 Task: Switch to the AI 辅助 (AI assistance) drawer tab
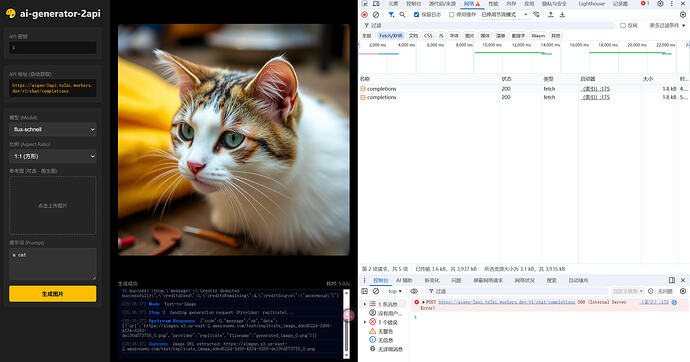coord(404,280)
